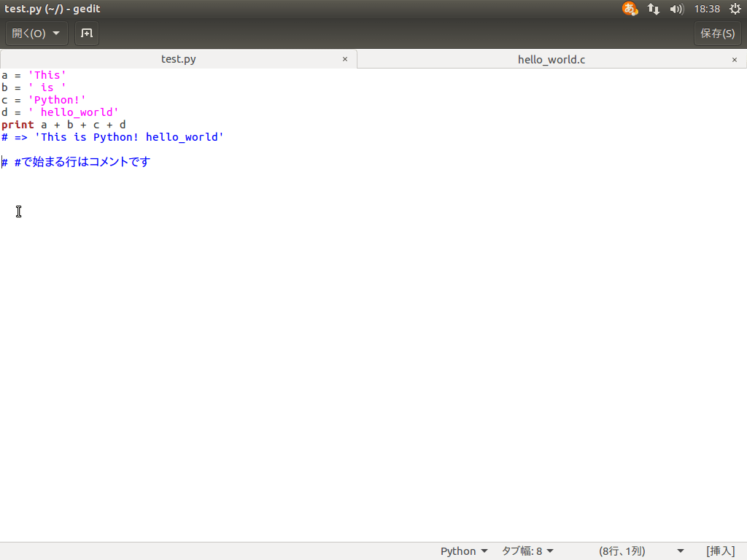Create a new document in gedit
This screenshot has height=560, width=747.
[x=86, y=33]
